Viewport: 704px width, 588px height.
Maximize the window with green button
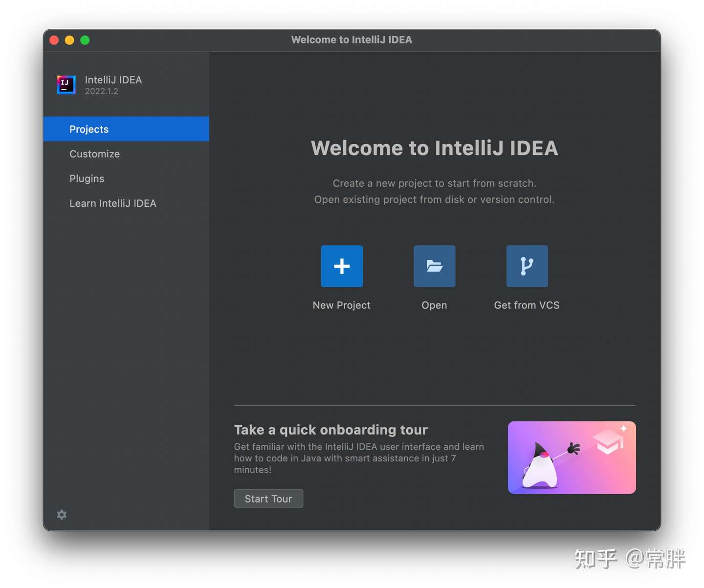click(x=85, y=40)
